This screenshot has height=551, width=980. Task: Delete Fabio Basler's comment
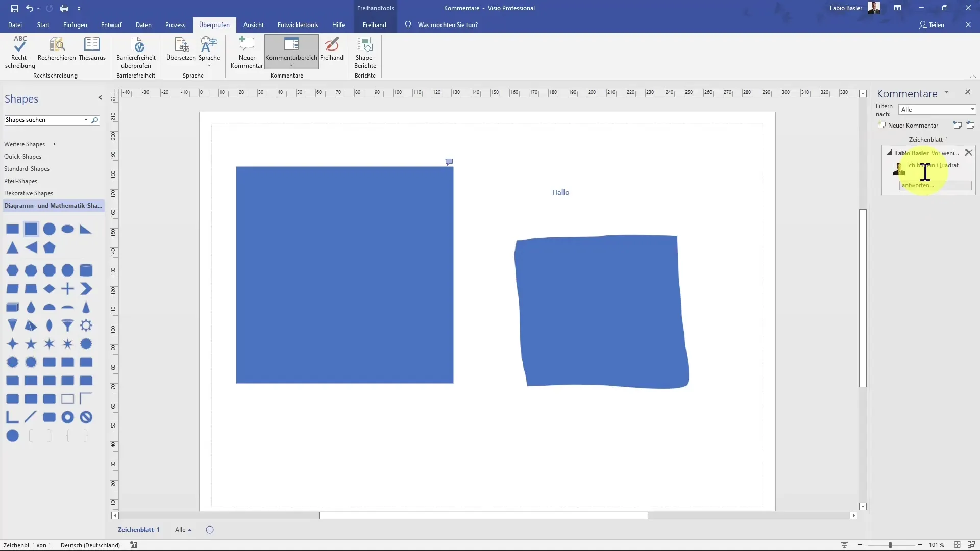coord(968,153)
